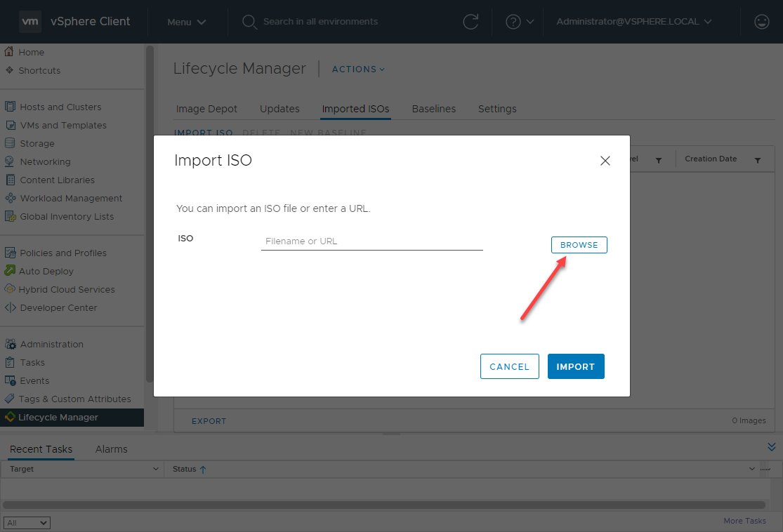783x532 pixels.
Task: Switch to the Image Depot tab
Action: pos(206,109)
